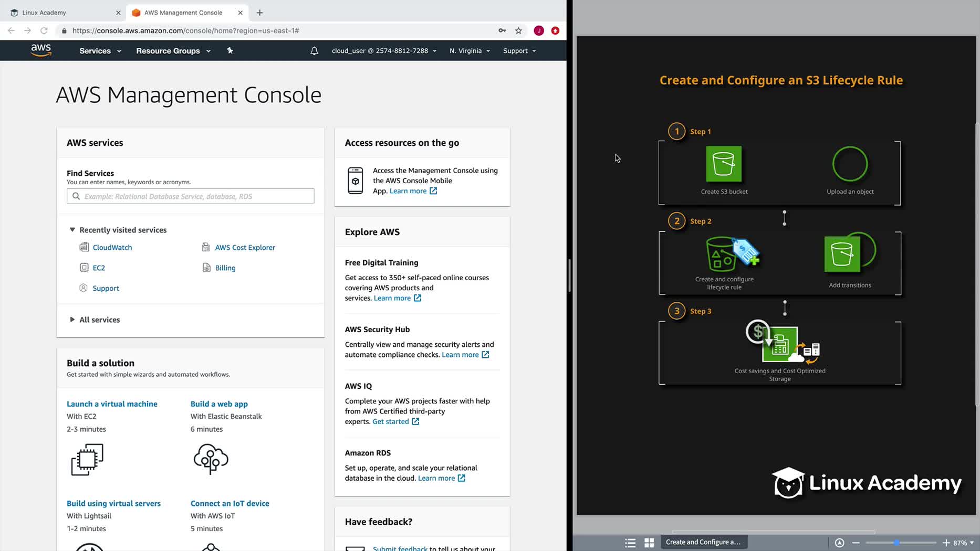Screen dimensions: 980x551
Task: Click the red extension icon in Chrome toolbar
Action: [x=555, y=30]
